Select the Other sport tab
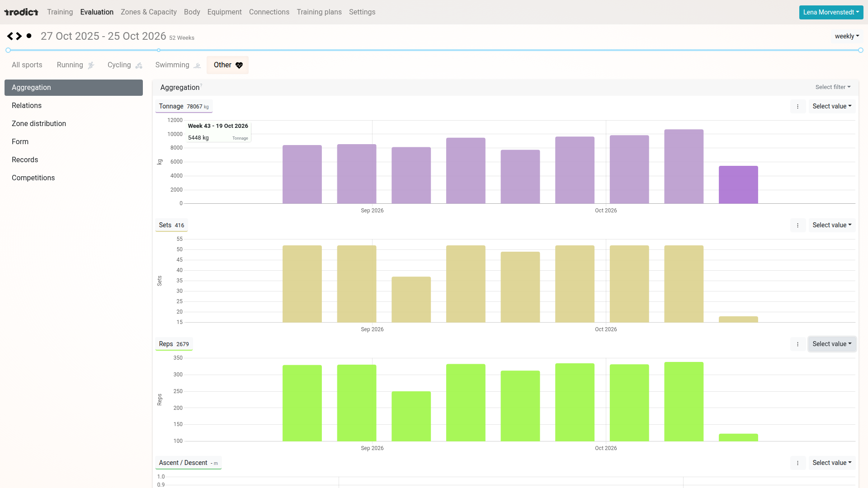The height and width of the screenshot is (488, 868). pos(228,65)
